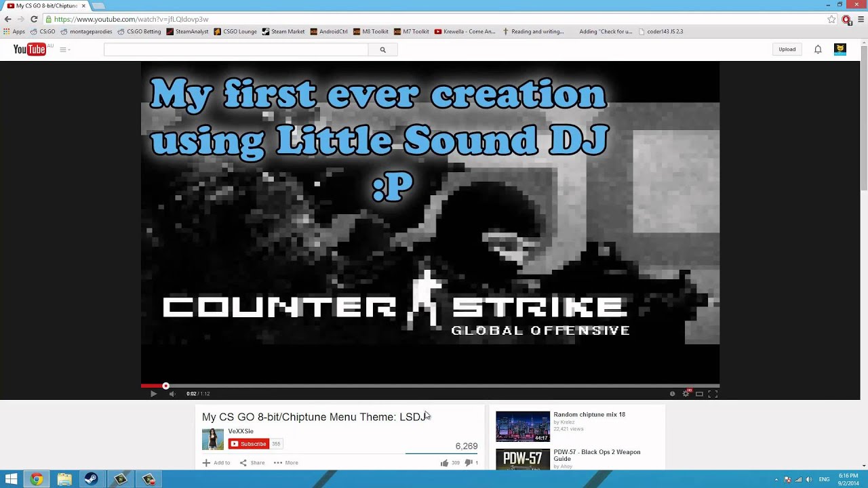Viewport: 868px width, 488px height.
Task: Click the YouTube logo
Action: click(29, 49)
